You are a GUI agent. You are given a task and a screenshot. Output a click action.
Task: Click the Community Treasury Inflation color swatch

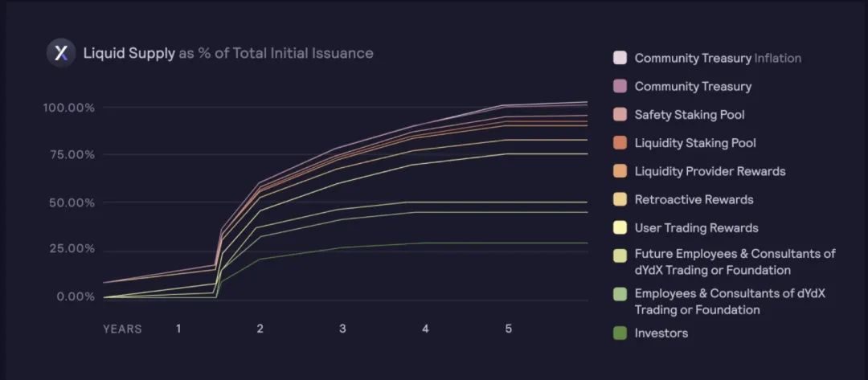point(620,58)
